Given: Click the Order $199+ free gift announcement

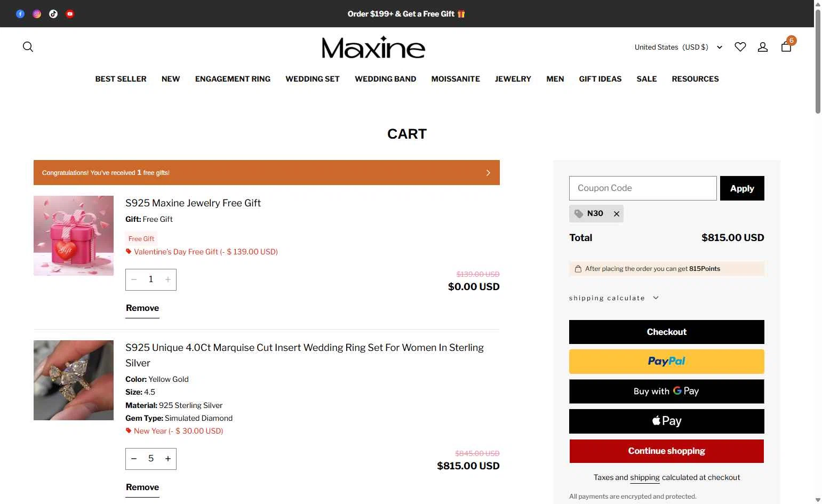Looking at the screenshot, I should click(406, 14).
